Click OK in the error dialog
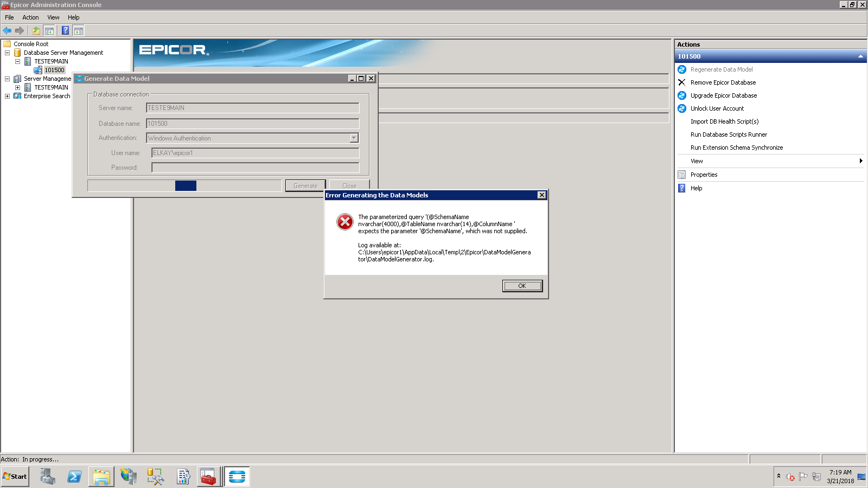Image resolution: width=868 pixels, height=488 pixels. point(522,286)
